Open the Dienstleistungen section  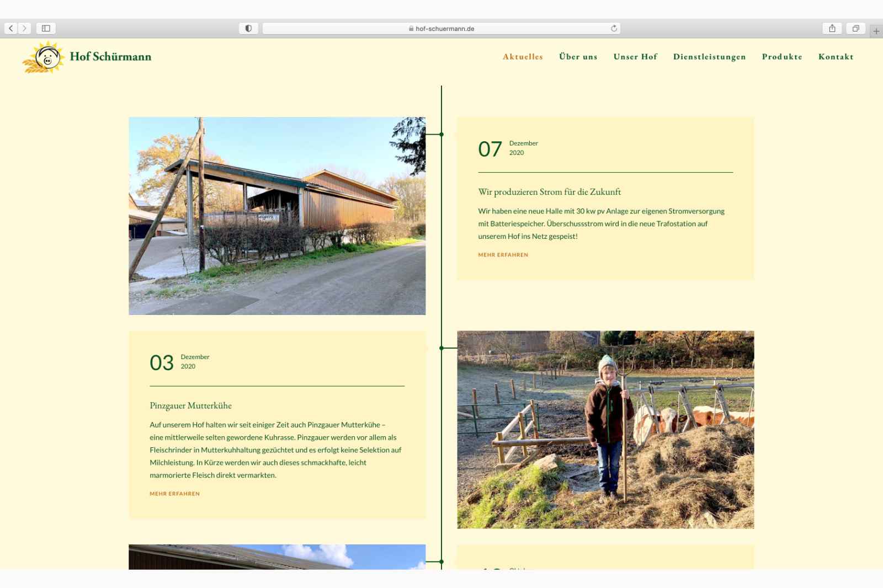pos(709,56)
